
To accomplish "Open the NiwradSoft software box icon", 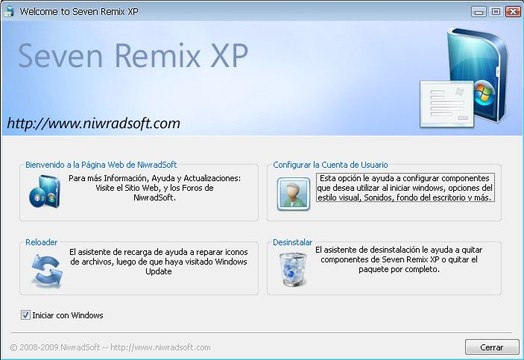I will click(x=44, y=192).
